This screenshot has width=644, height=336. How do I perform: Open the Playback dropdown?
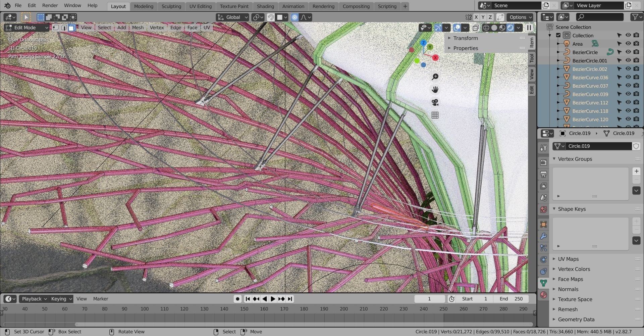coord(34,299)
